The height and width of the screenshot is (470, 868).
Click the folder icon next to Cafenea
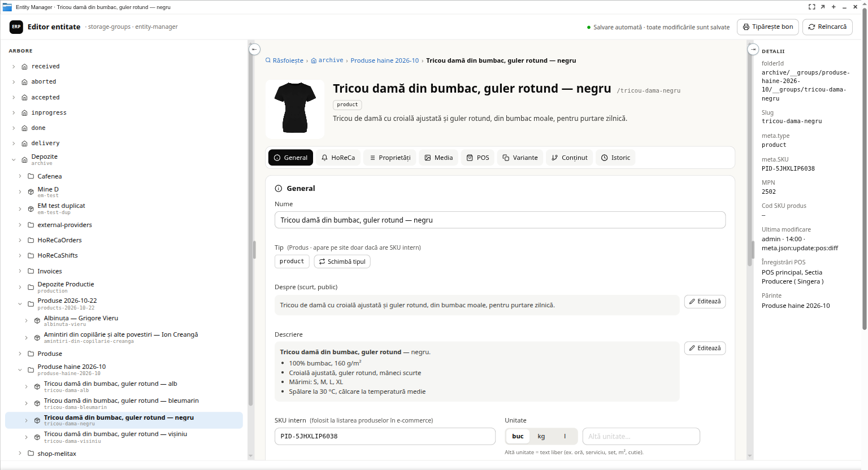31,176
